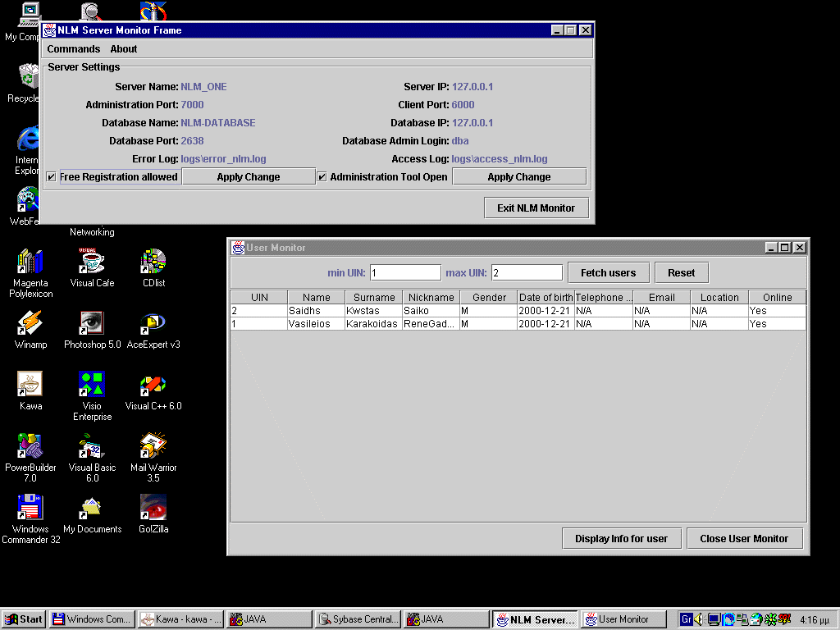The height and width of the screenshot is (630, 840).
Task: Click the taskbar clock showing 4:16
Action: 815,620
